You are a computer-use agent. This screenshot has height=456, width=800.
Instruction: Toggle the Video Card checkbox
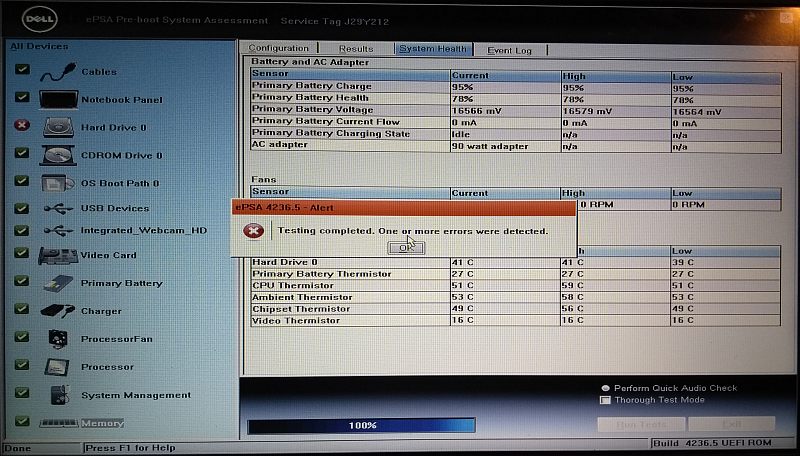(22, 252)
